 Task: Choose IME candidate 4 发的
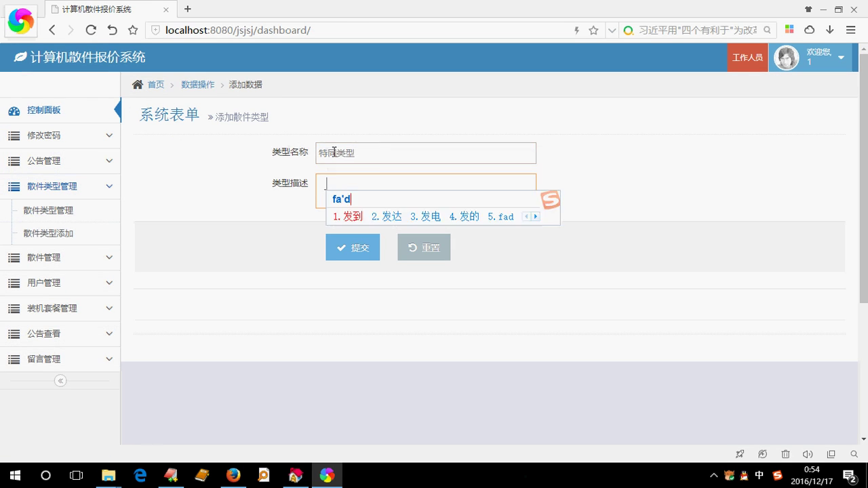465,216
